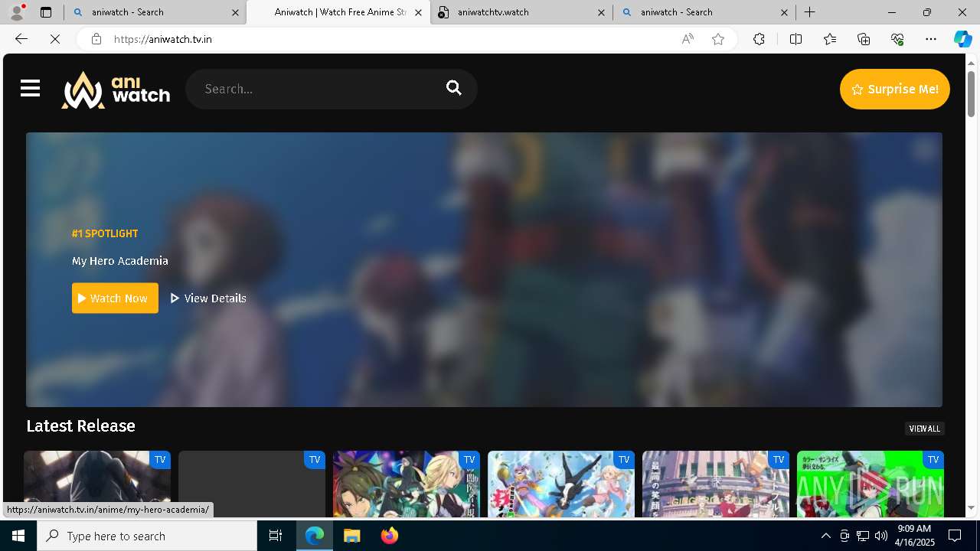Click the scrollbar down arrow
This screenshot has height=551, width=980.
(971, 507)
